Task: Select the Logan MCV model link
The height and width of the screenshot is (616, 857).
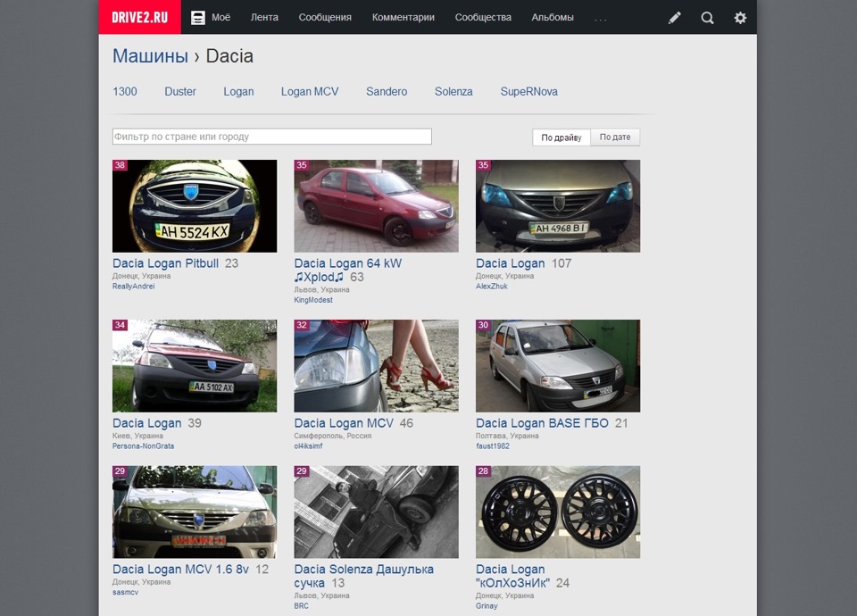Action: pos(310,91)
